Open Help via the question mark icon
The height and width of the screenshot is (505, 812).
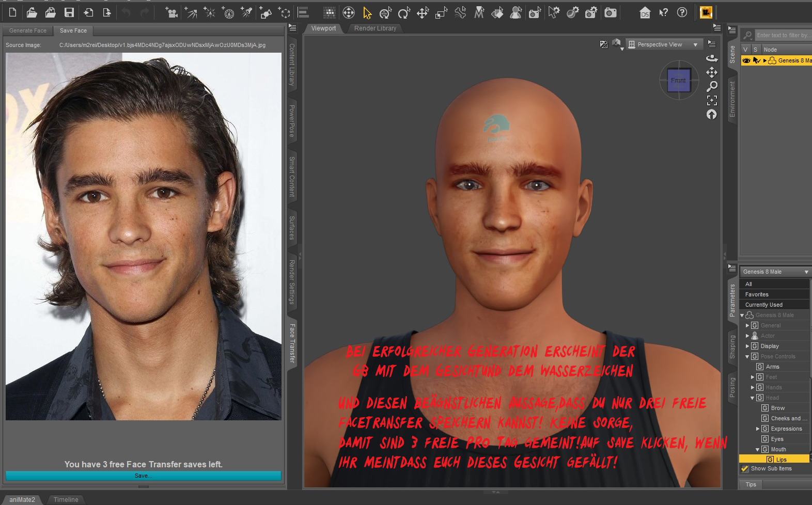click(x=682, y=12)
